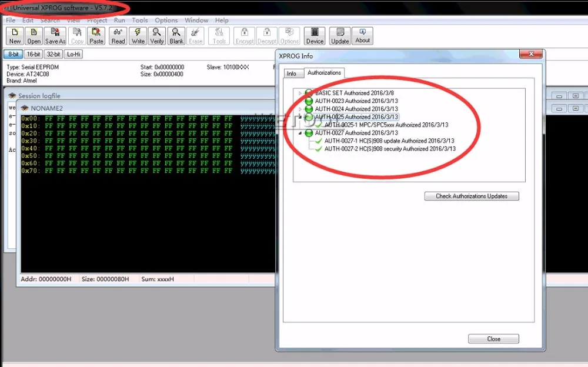This screenshot has height=367, width=588.
Task: Create a new file with New toolbar icon
Action: [15, 36]
